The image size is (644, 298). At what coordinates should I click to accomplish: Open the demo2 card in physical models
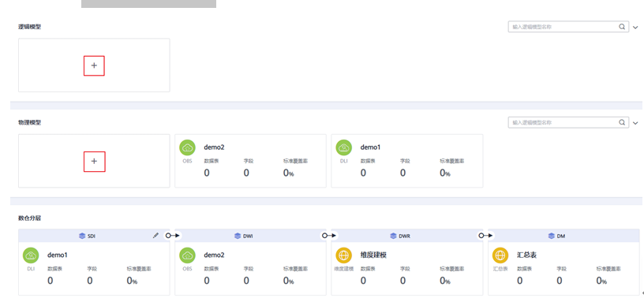(250, 161)
